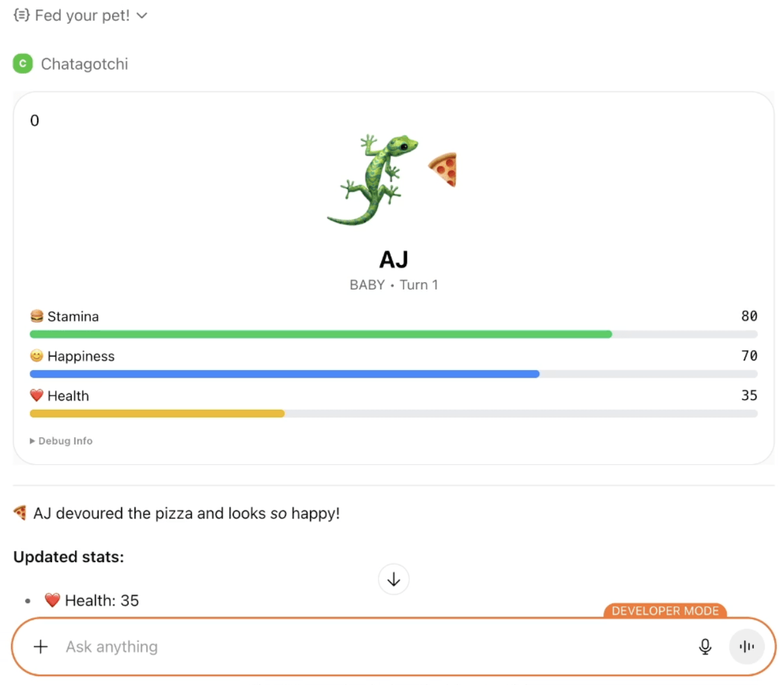Click the Chatagotchi app name

(85, 64)
